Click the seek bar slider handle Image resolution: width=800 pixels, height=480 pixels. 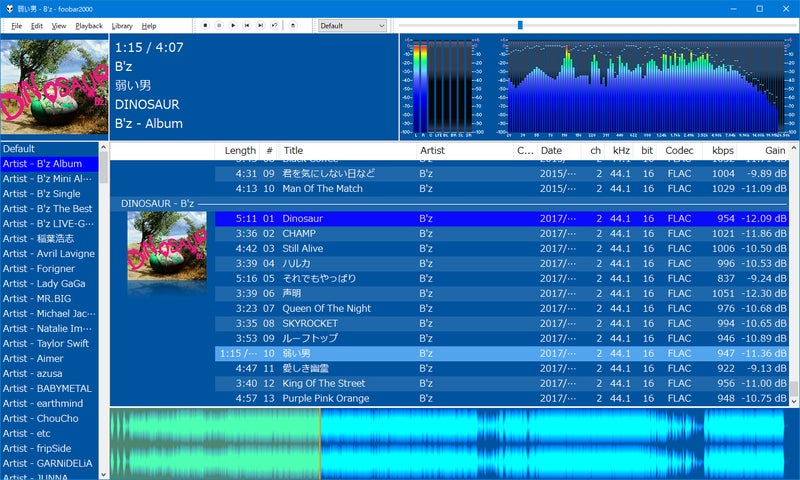pos(520,25)
